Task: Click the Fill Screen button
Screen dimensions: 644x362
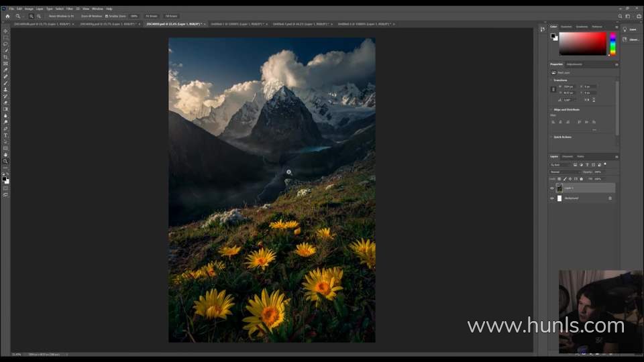Action: click(171, 16)
